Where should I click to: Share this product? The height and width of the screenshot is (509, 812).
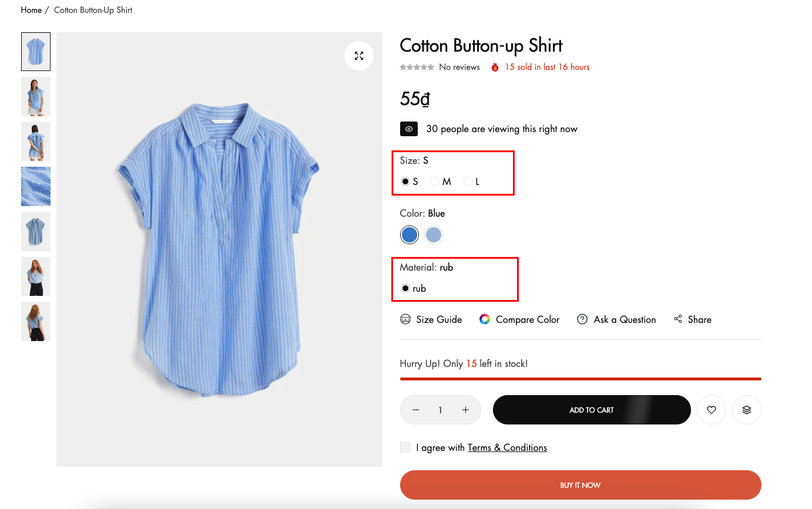coord(693,319)
